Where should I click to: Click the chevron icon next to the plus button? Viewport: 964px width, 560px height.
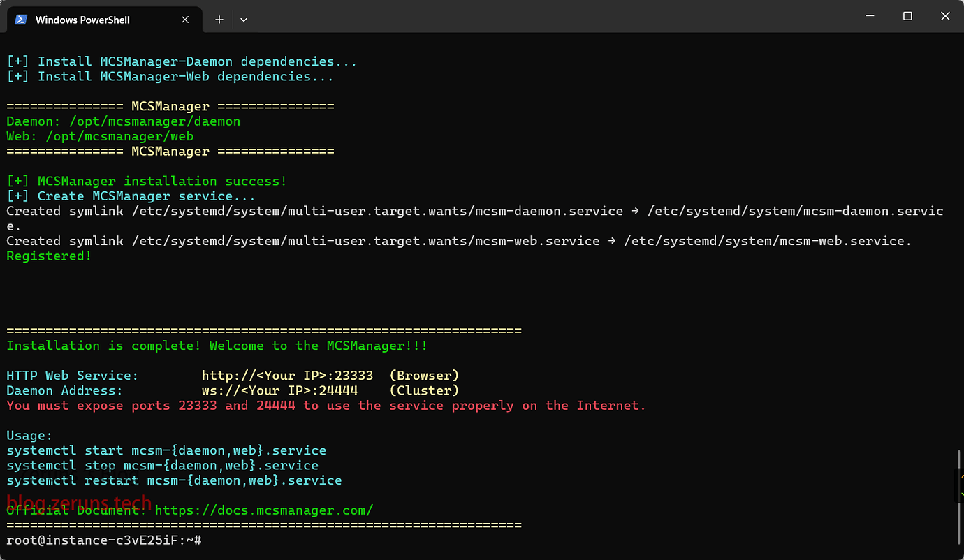[x=243, y=20]
